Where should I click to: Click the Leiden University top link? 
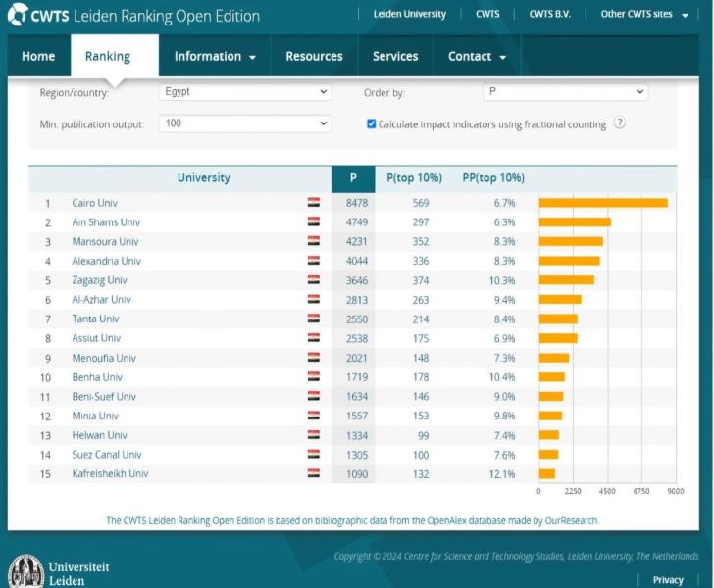409,14
